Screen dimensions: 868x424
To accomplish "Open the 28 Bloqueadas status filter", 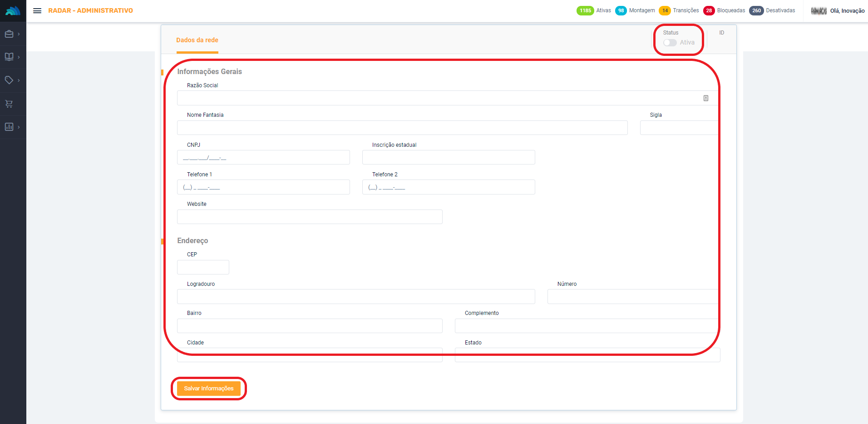I will pyautogui.click(x=724, y=10).
